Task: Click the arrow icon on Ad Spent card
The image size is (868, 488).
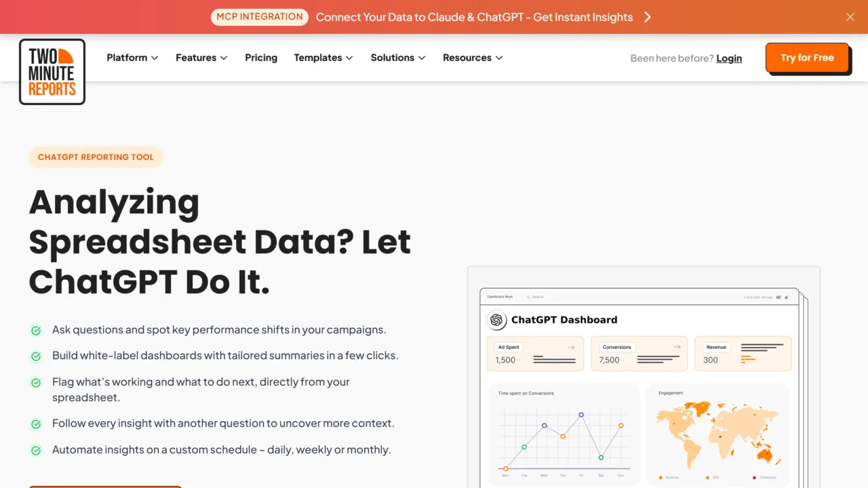Action: coord(571,347)
